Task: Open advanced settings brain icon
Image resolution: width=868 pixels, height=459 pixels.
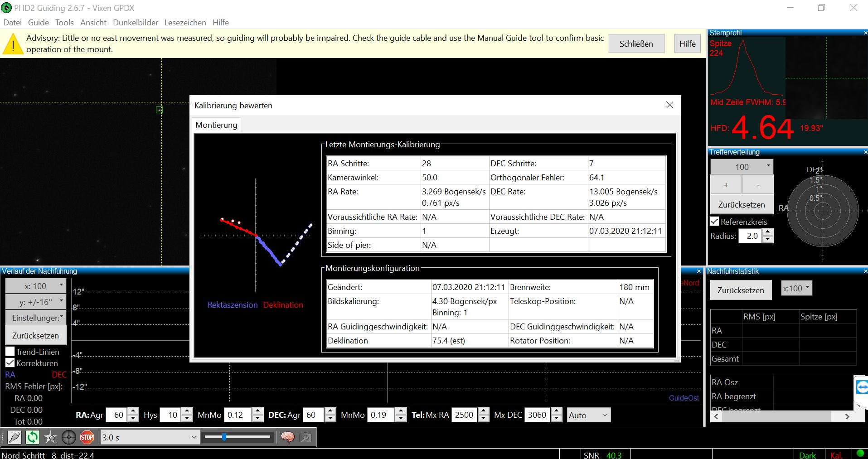Action: coord(287,437)
